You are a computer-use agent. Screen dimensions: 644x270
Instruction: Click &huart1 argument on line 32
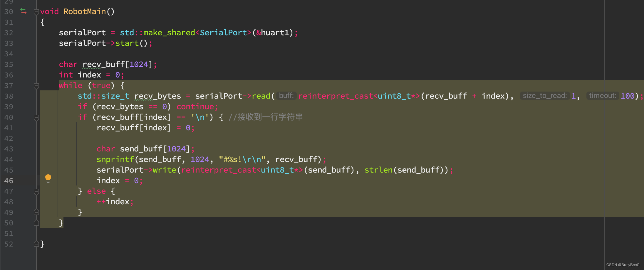pyautogui.click(x=273, y=33)
